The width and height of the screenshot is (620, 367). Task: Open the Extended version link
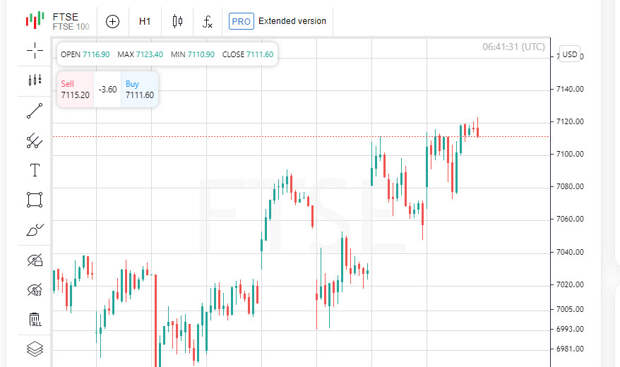point(292,21)
